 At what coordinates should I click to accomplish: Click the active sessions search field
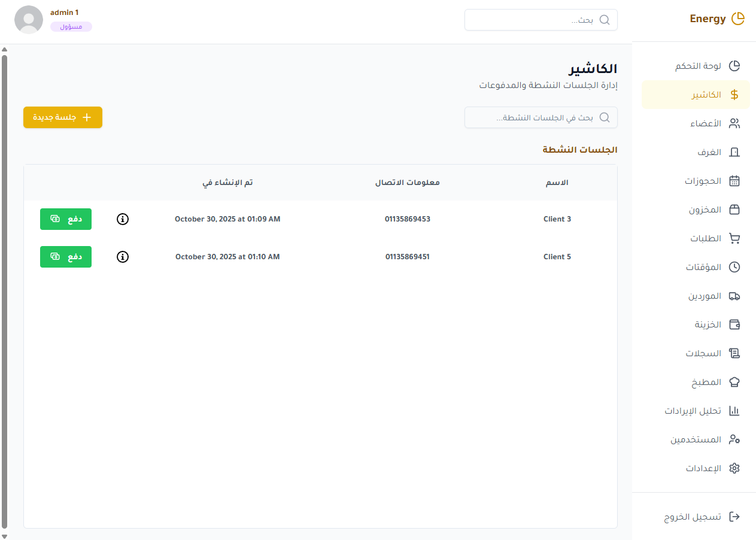pyautogui.click(x=539, y=118)
